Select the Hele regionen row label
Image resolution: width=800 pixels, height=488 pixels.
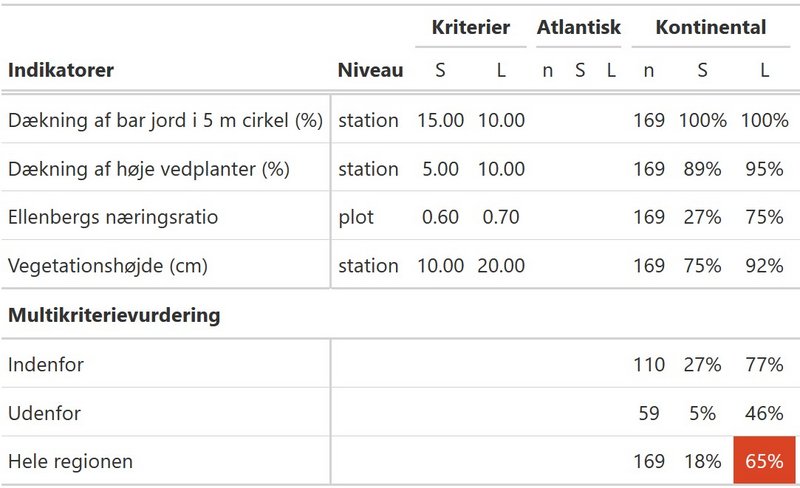[70, 461]
